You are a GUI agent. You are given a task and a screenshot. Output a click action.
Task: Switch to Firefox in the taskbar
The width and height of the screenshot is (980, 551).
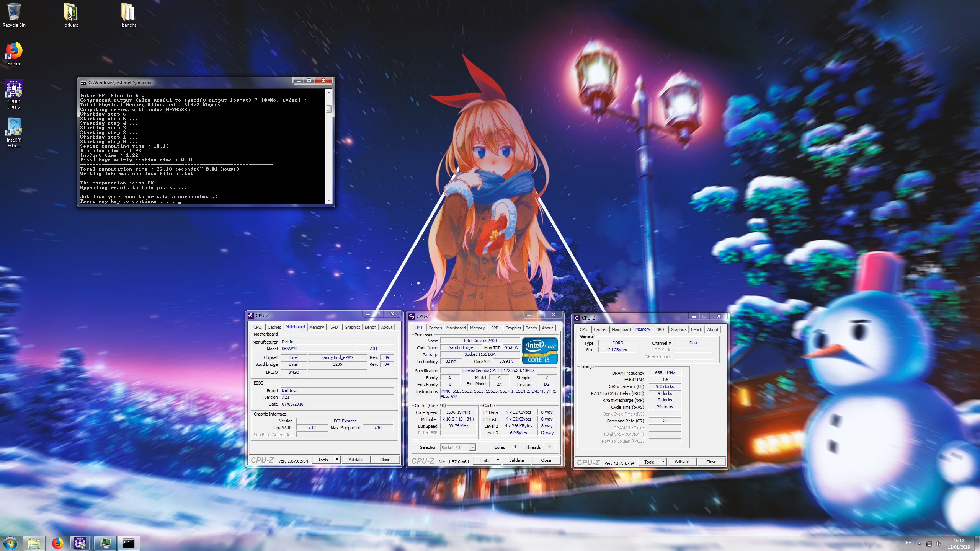click(58, 543)
